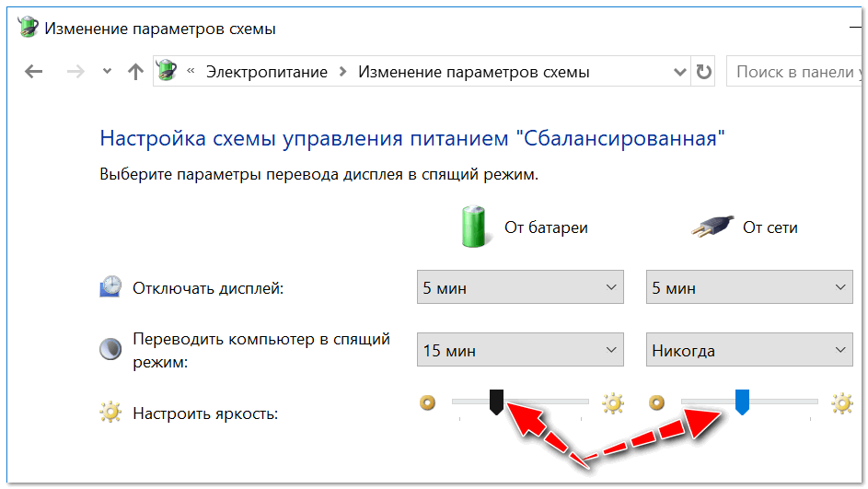Screen dimensions: 868x489
Task: Click the moon sleep mode icon
Action: click(x=110, y=349)
